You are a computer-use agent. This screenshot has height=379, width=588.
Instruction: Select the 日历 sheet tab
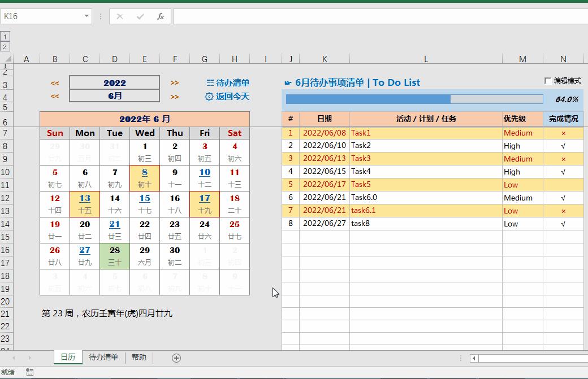tap(67, 358)
